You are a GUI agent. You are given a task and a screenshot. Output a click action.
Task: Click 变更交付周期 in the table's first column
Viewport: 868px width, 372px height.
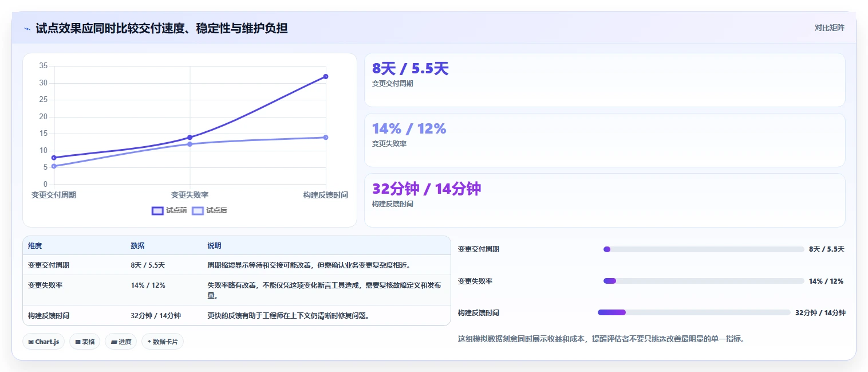(x=49, y=265)
